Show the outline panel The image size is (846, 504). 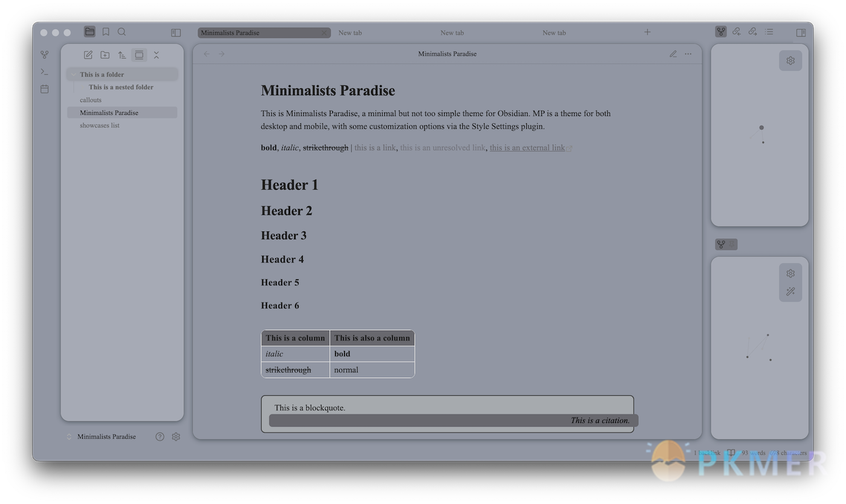point(769,31)
